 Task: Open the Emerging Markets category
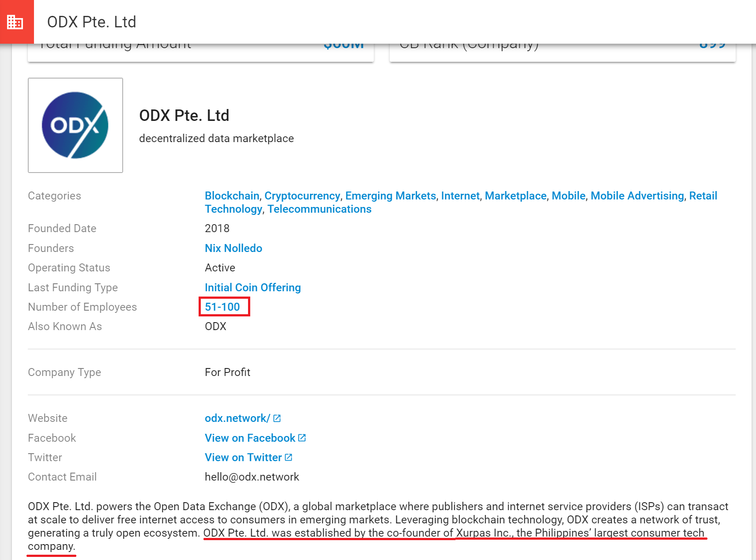click(x=391, y=196)
